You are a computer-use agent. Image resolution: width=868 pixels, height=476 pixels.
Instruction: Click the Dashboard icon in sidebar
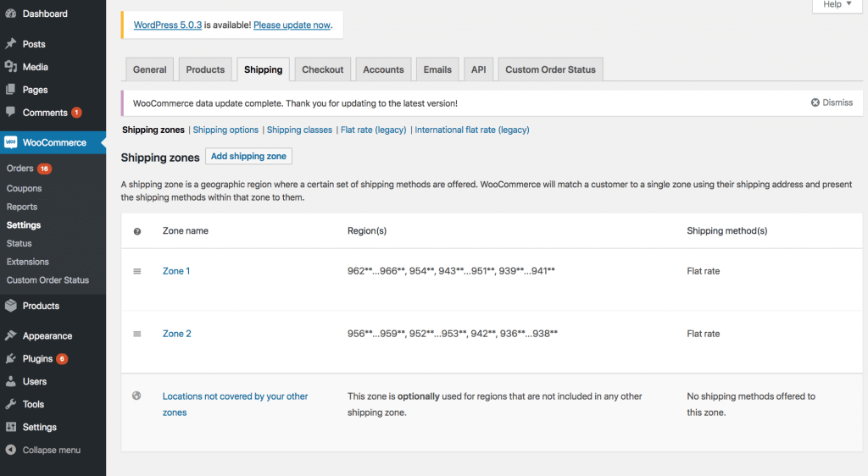pyautogui.click(x=10, y=14)
